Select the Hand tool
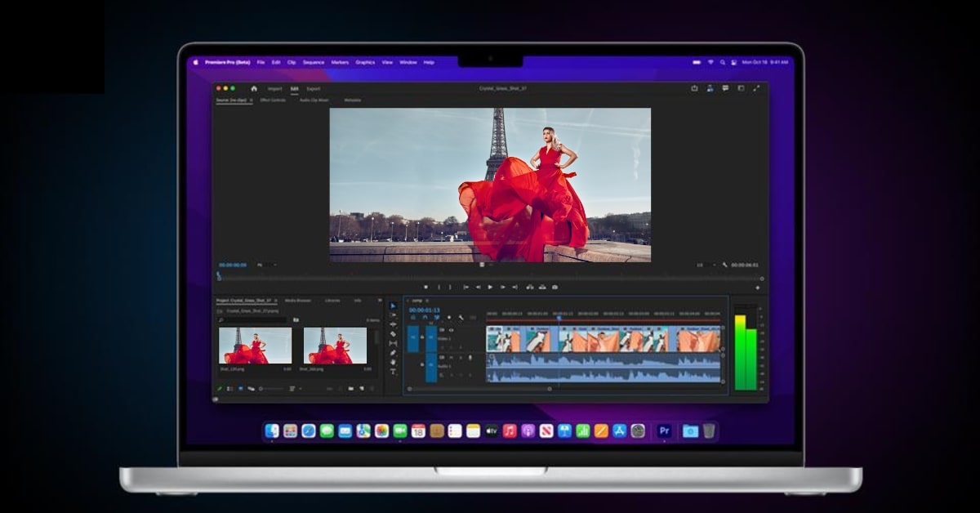Viewport: 980px width, 513px height. [x=393, y=362]
